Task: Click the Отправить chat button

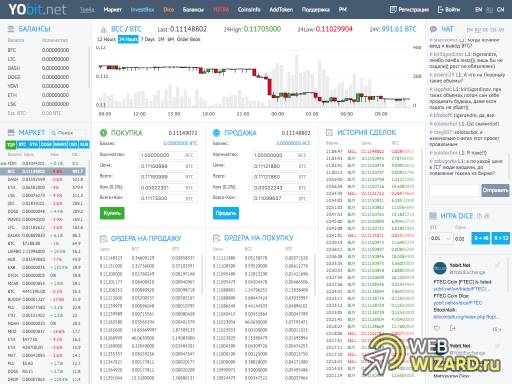Action: (x=495, y=190)
